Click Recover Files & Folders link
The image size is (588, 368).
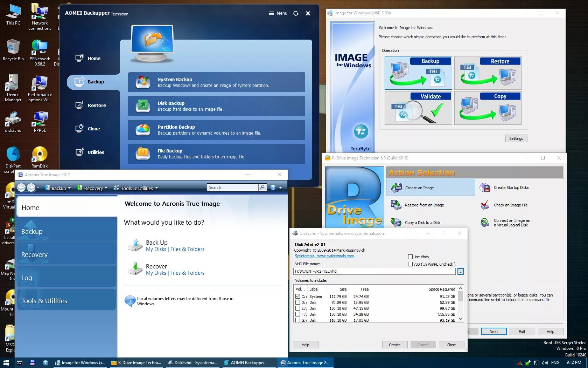click(x=187, y=273)
